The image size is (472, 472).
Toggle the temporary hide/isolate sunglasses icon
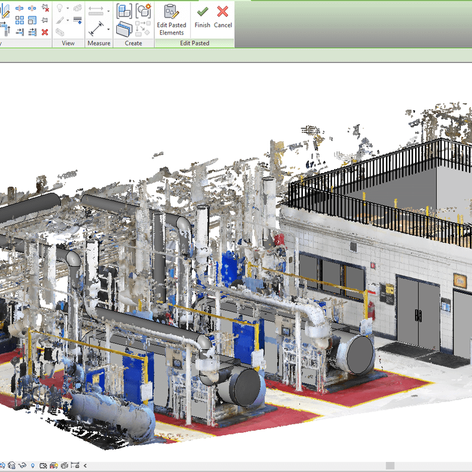coord(22,465)
